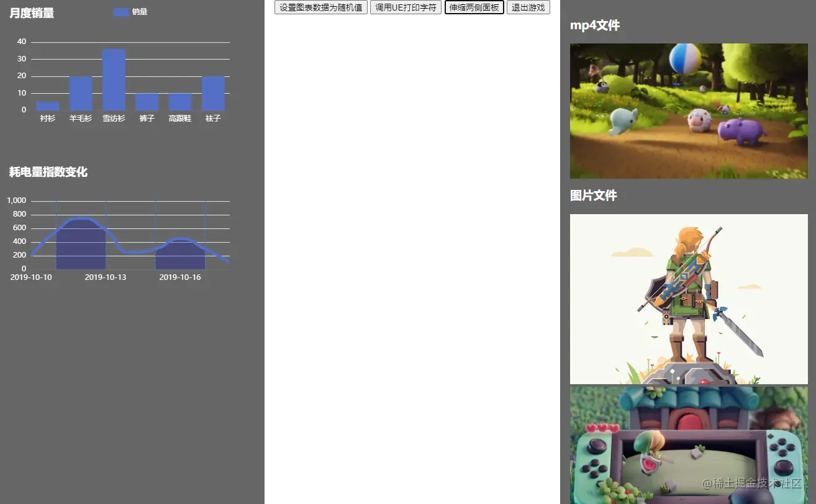Click the 羊毛衫 bar in sales chart
816x504 pixels.
[81, 93]
